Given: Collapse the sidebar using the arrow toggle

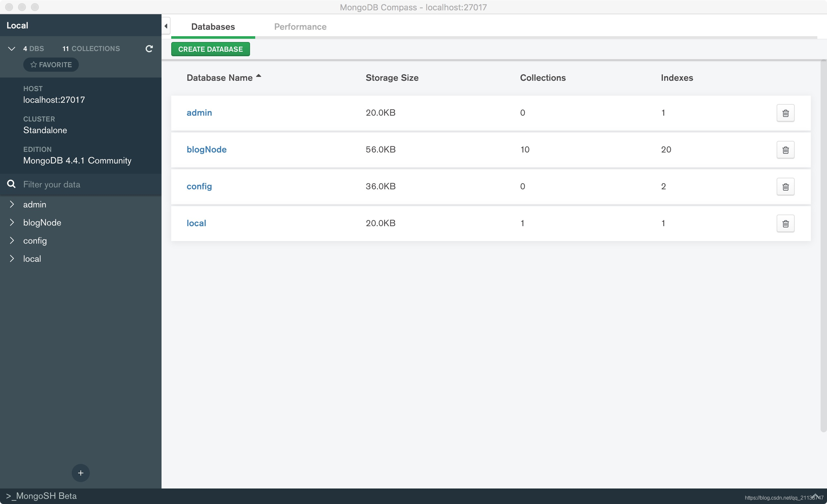Looking at the screenshot, I should click(x=166, y=26).
